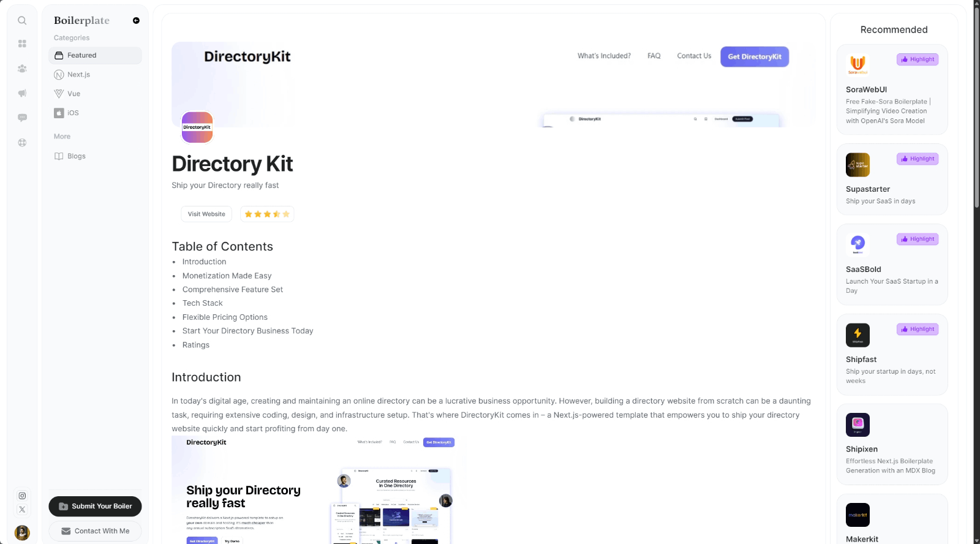Jump to Introduction in table of contents
The height and width of the screenshot is (544, 980).
tap(204, 262)
